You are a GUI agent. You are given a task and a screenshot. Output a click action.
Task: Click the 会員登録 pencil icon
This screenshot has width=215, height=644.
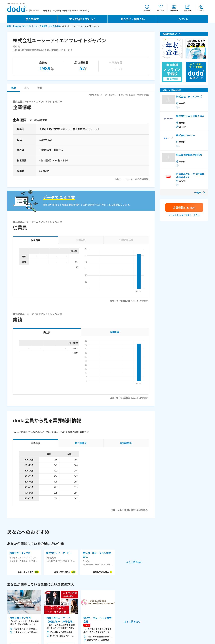188,8
